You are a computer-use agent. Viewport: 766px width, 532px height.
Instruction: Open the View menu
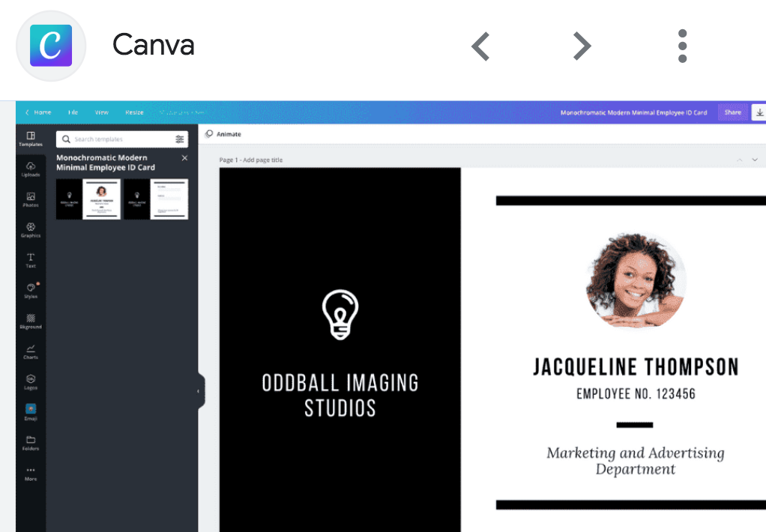[102, 112]
